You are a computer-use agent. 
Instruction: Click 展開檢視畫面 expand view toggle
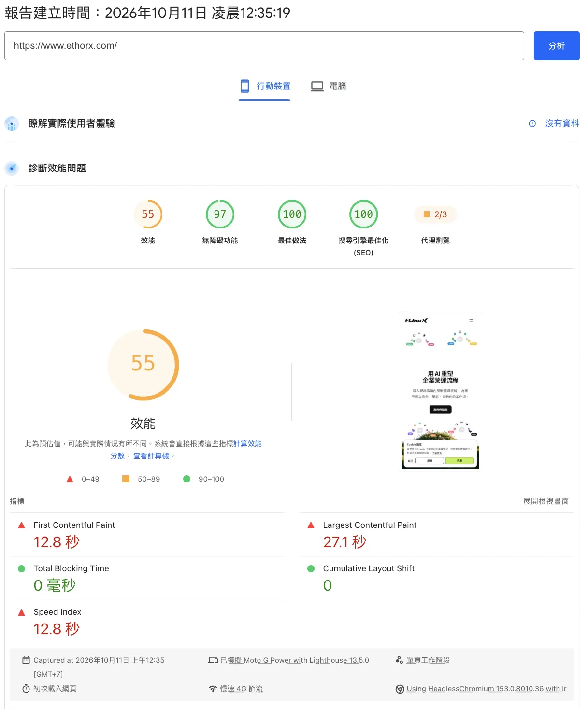click(546, 501)
